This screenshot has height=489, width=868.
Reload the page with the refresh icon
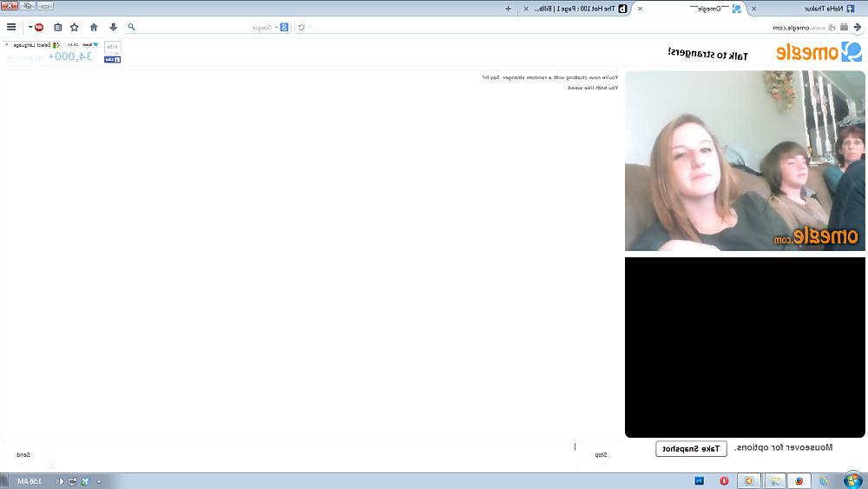point(301,27)
